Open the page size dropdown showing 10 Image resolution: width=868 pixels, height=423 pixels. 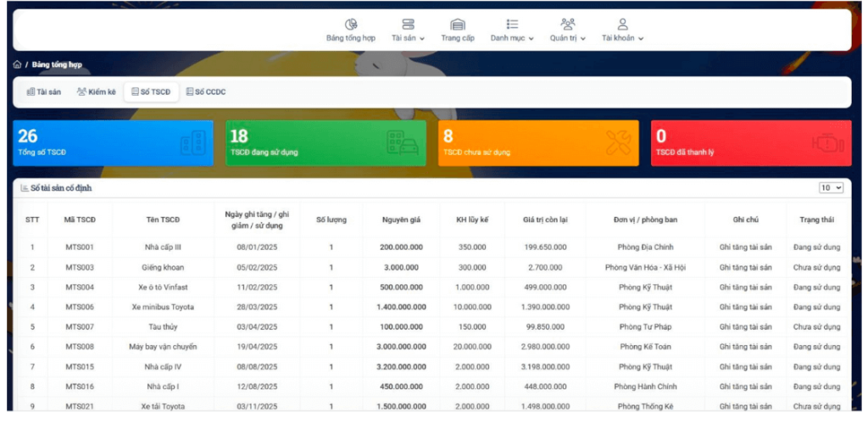[831, 187]
